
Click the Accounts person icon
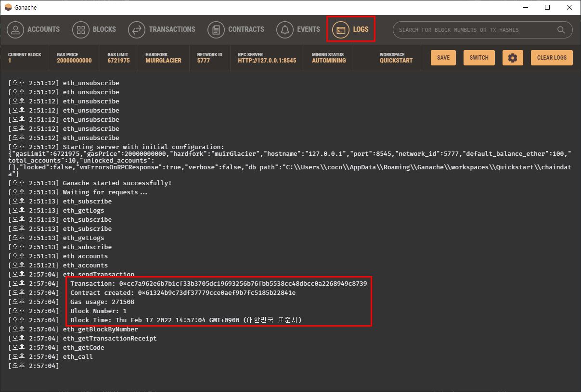[x=15, y=30]
